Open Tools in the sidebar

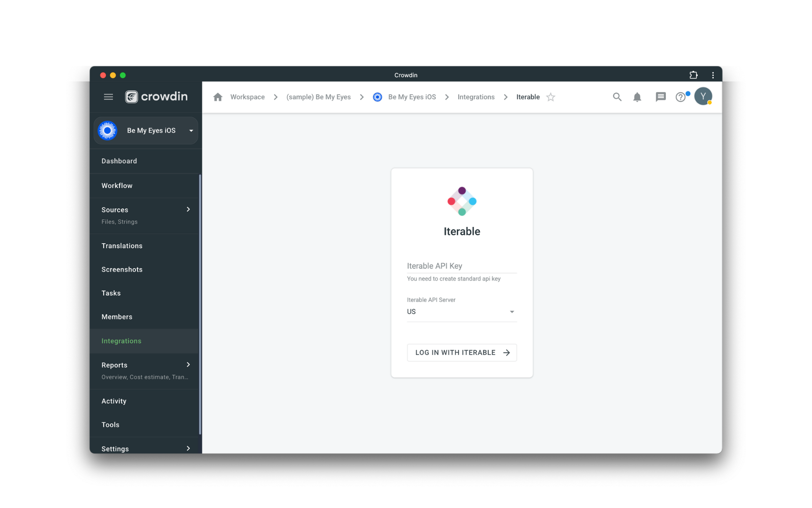[144, 425]
